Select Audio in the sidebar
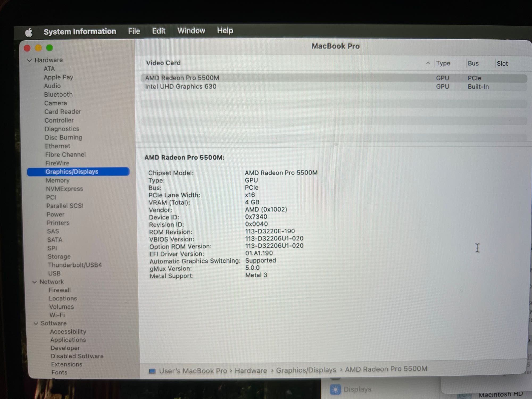Screen dimensions: 532x399 (x=52, y=86)
